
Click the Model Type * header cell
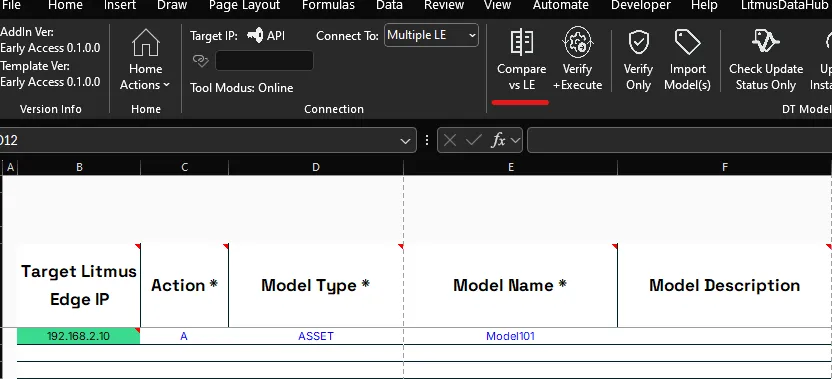pos(316,286)
